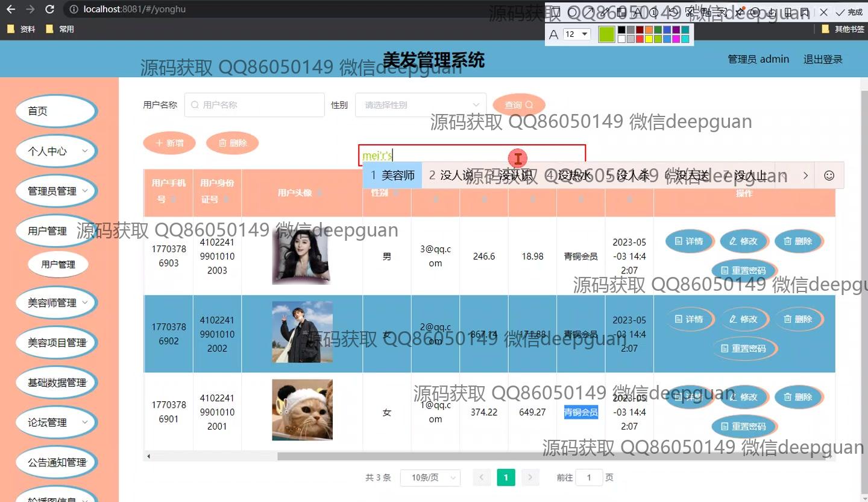The height and width of the screenshot is (502, 868).
Task: Collapse the 用户管理 parent menu
Action: 57,231
